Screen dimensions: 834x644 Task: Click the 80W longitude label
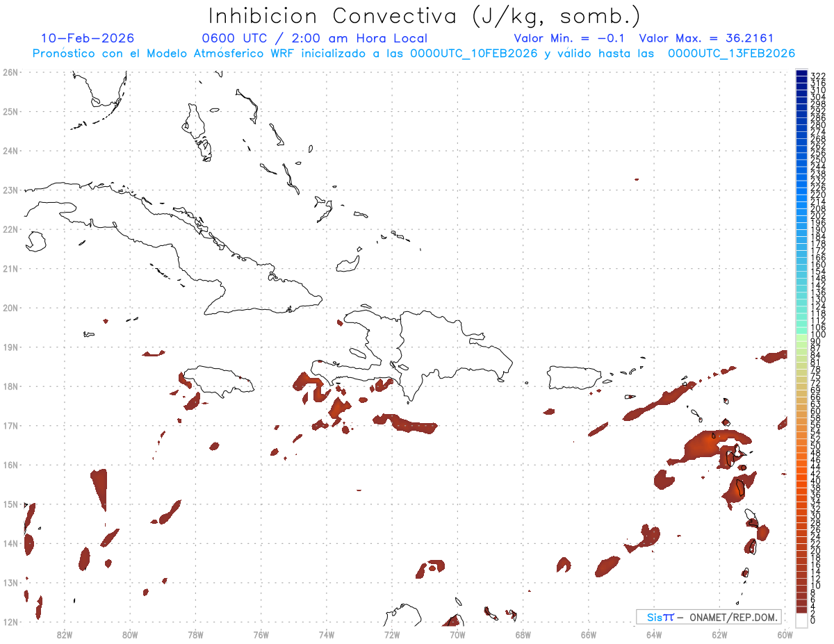pos(130,634)
